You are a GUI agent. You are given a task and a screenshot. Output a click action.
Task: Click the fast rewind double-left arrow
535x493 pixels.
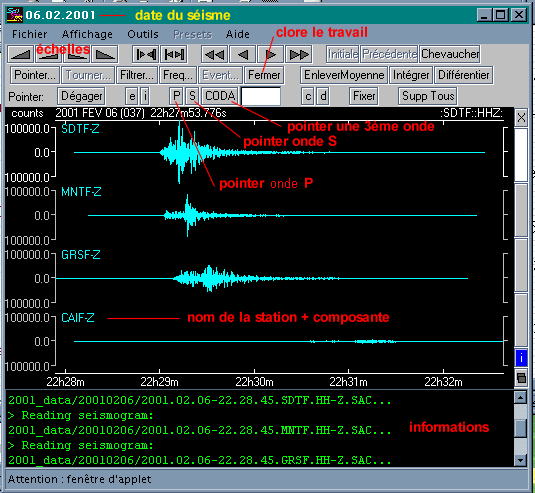click(215, 54)
